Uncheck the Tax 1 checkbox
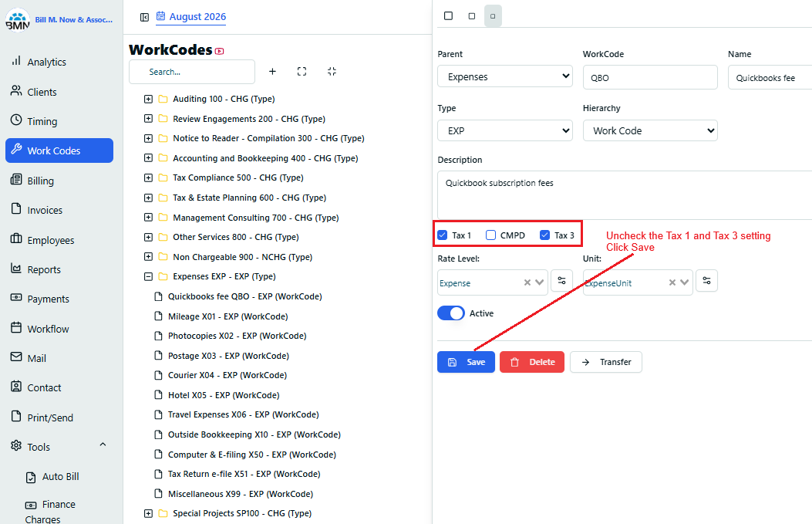The width and height of the screenshot is (812, 524). tap(443, 235)
